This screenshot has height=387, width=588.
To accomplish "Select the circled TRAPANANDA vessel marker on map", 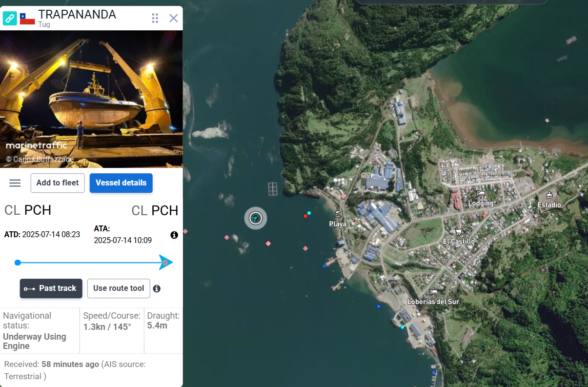I will tap(256, 218).
